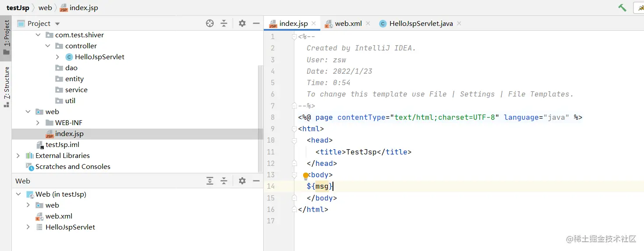The image size is (644, 251).
Task: Open the Structure tool window tab
Action: (6, 86)
